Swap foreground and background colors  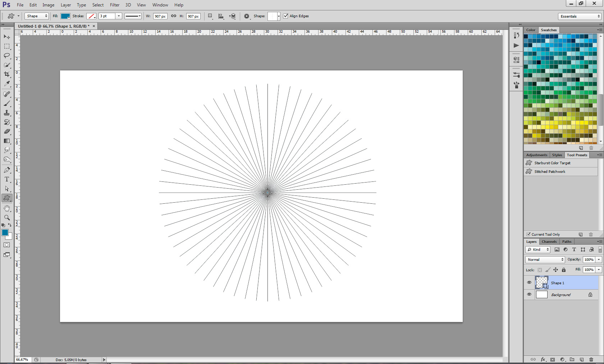coord(10,225)
